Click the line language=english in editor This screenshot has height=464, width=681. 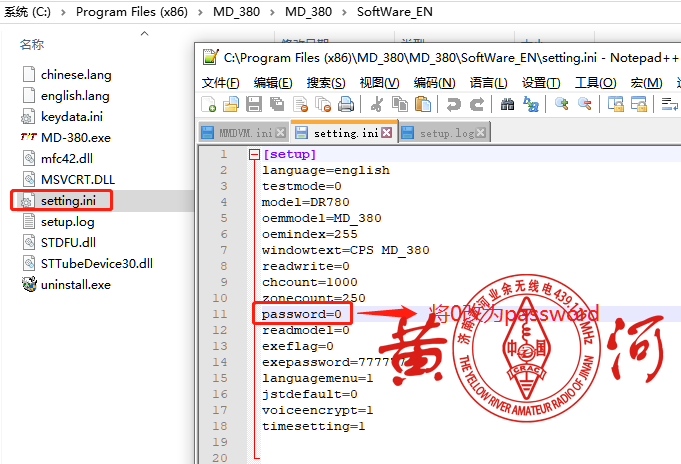pos(326,170)
